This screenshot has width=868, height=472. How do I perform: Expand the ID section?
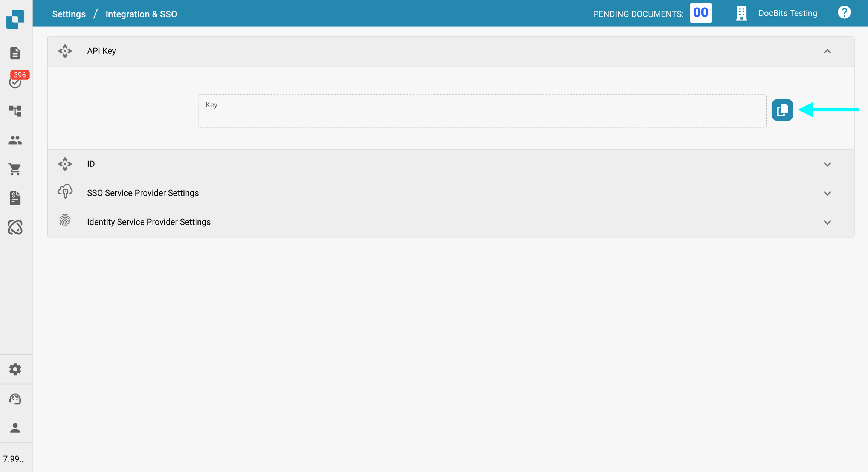click(827, 164)
